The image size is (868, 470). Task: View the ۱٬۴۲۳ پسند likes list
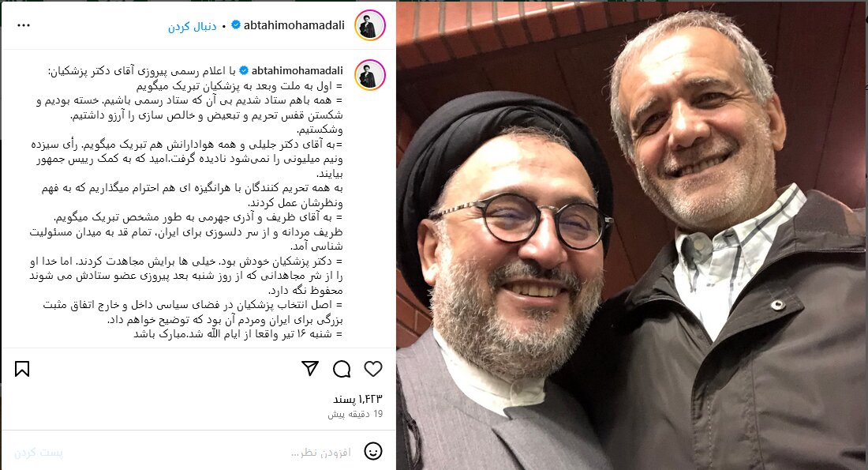[357, 399]
